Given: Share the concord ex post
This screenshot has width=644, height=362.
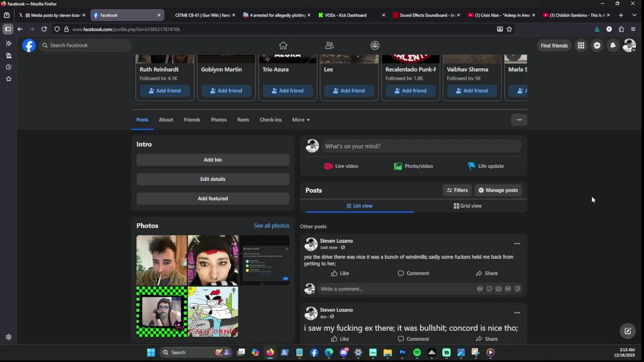Looking at the screenshot, I should pos(487,339).
